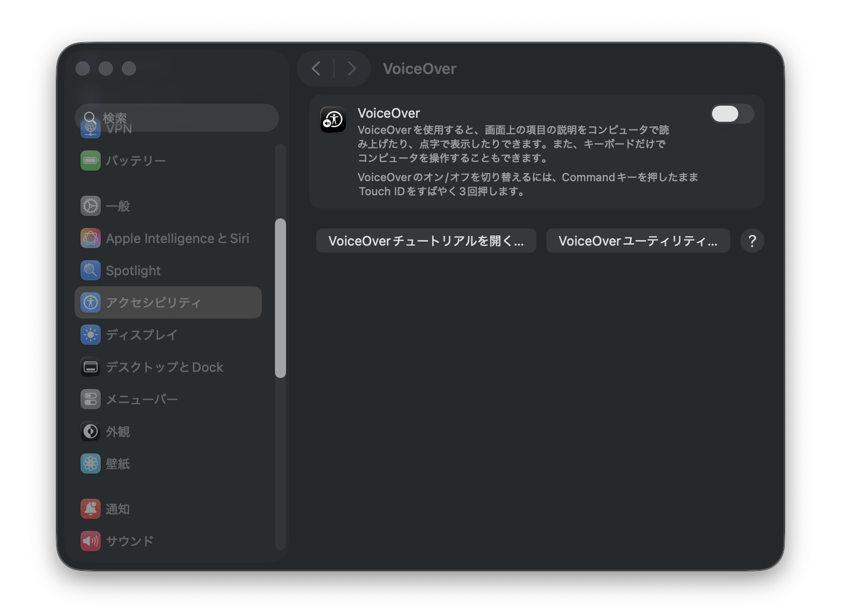Click the magnifier icon in search field
This screenshot has width=841, height=616.
click(x=90, y=118)
